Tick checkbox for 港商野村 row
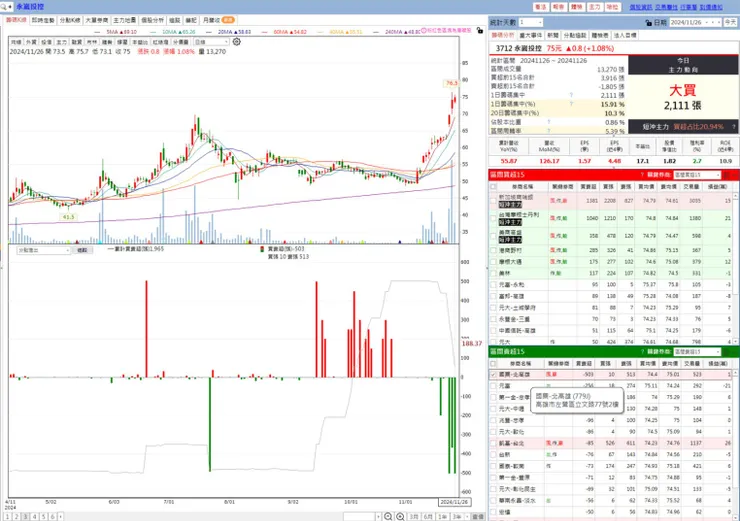740x521 pixels. pos(493,250)
